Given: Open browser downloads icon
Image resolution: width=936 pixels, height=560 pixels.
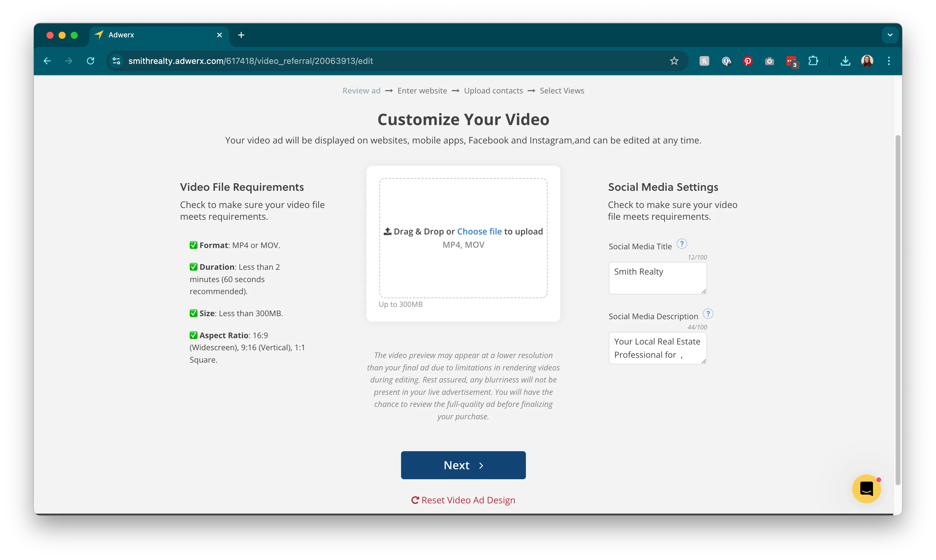Looking at the screenshot, I should tap(846, 61).
